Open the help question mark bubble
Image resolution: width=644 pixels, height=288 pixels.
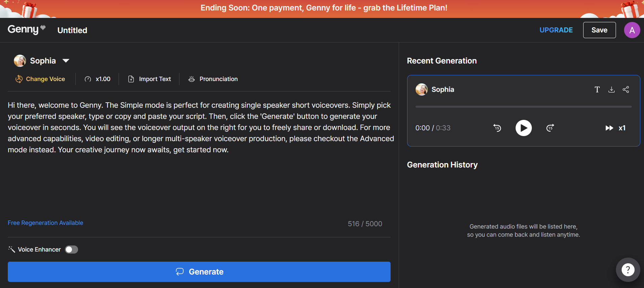[628, 270]
